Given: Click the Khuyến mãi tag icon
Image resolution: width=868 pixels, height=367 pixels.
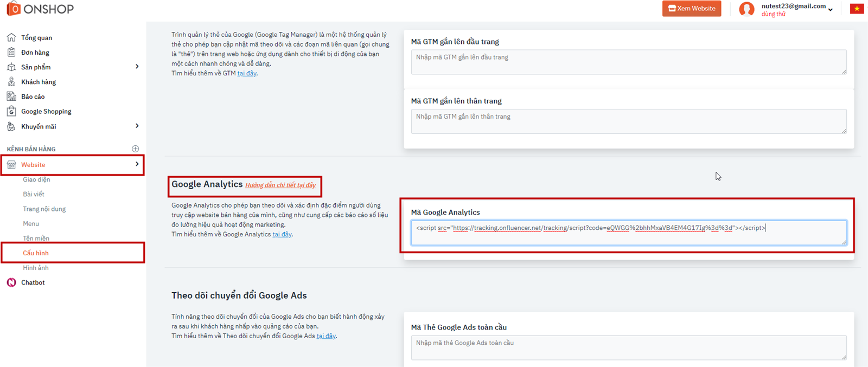Looking at the screenshot, I should tap(11, 126).
